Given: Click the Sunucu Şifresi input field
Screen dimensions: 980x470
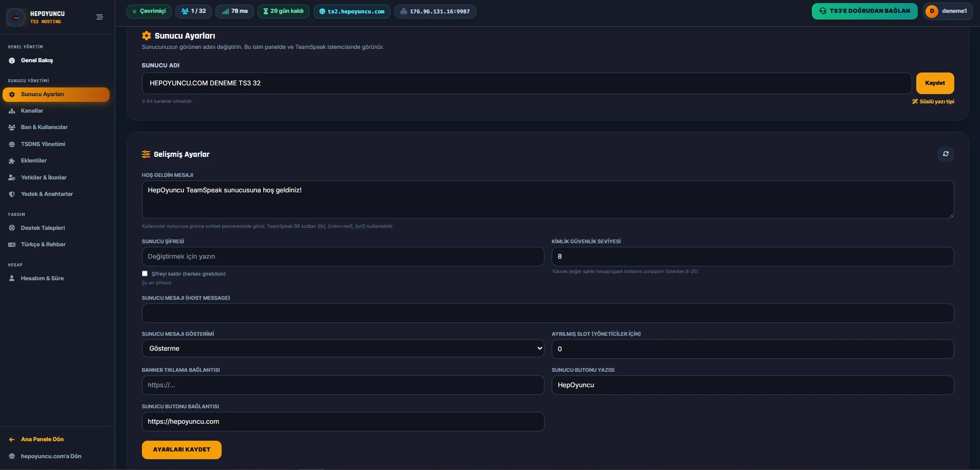Looking at the screenshot, I should click(343, 257).
